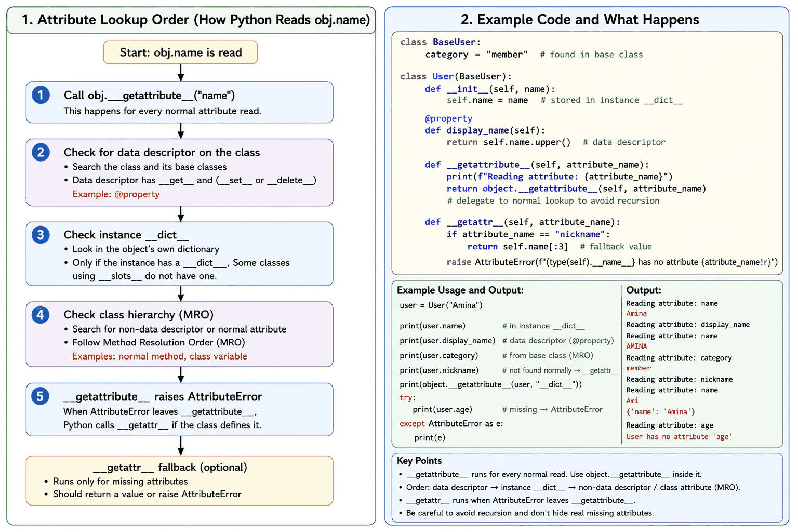
Task: Click red text 'Example: @property'
Action: (x=116, y=194)
